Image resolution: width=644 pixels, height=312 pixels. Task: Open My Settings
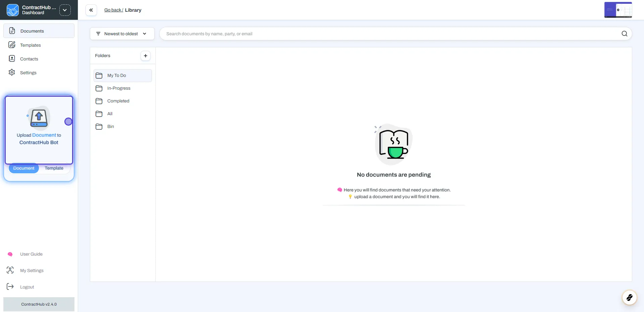coord(32,271)
